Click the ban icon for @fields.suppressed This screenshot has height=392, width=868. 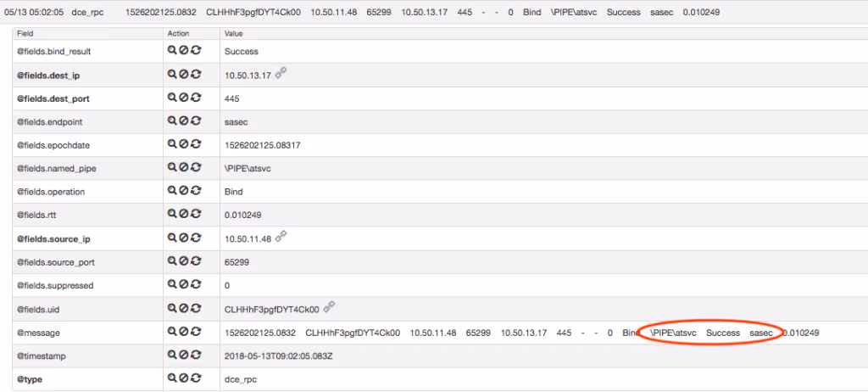point(184,284)
